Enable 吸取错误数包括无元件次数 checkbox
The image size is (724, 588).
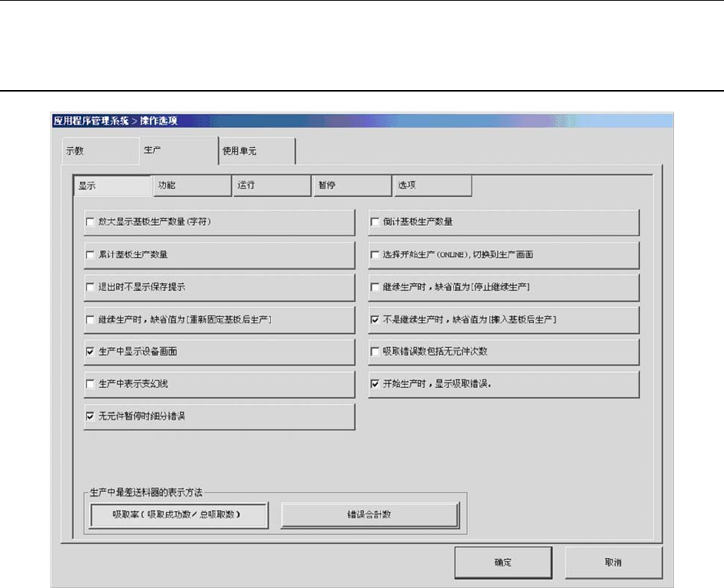click(375, 352)
